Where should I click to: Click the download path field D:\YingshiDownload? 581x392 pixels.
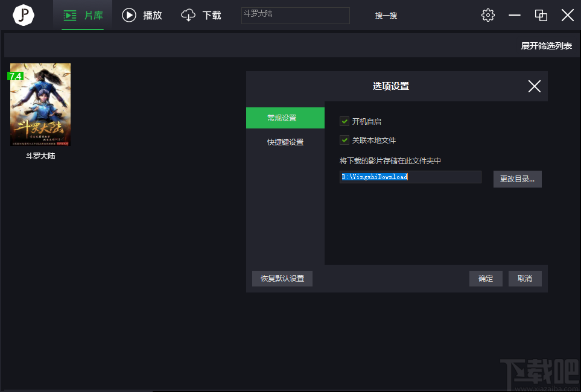click(410, 177)
